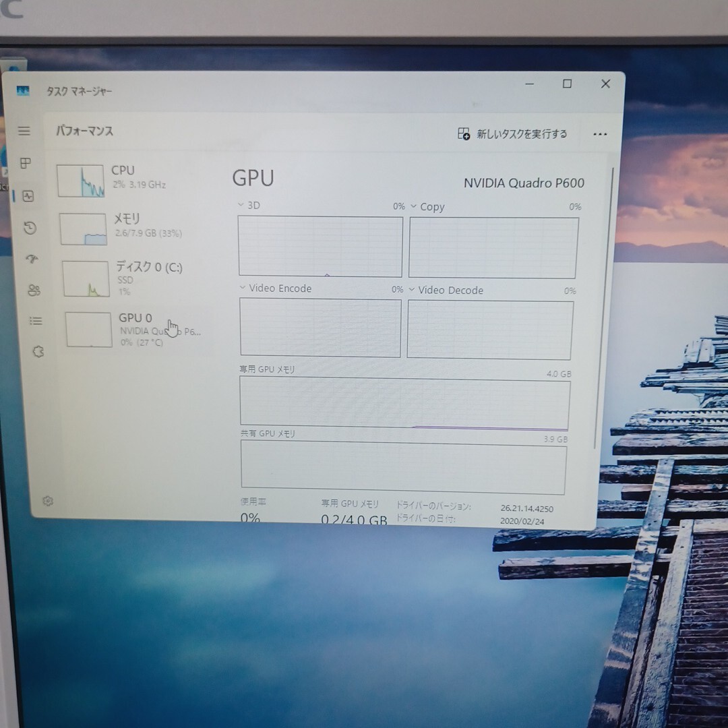Click the memory usage mini graph
Viewport: 728px width, 728px height.
(83, 229)
